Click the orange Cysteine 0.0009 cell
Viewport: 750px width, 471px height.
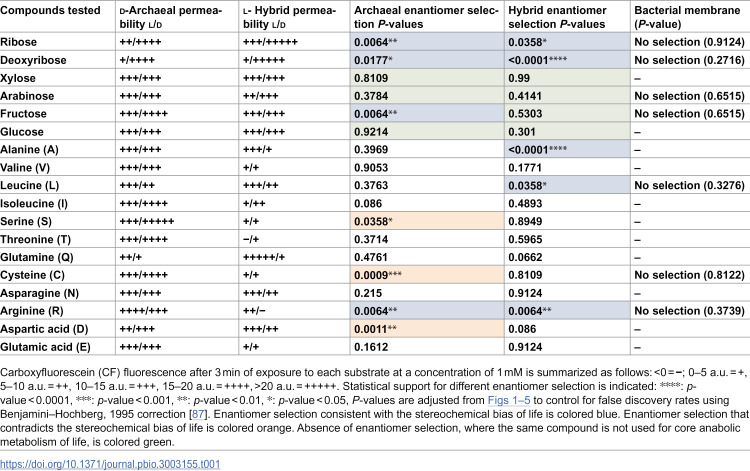(427, 275)
